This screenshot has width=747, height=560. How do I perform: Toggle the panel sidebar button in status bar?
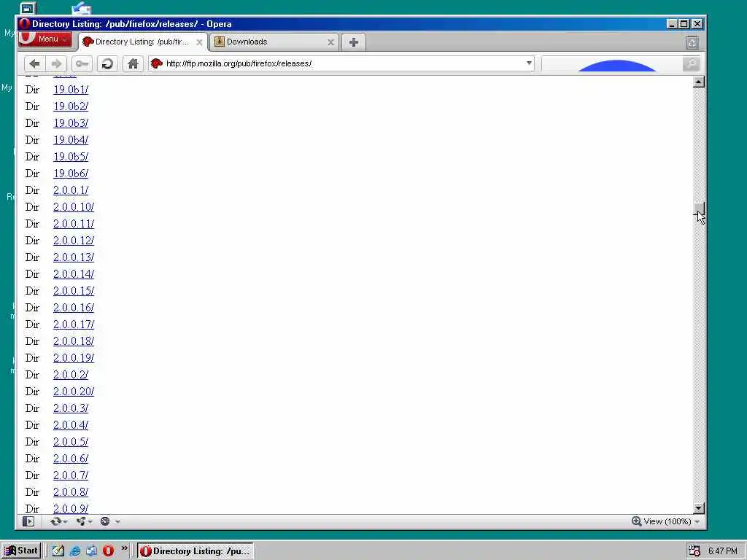pos(28,521)
